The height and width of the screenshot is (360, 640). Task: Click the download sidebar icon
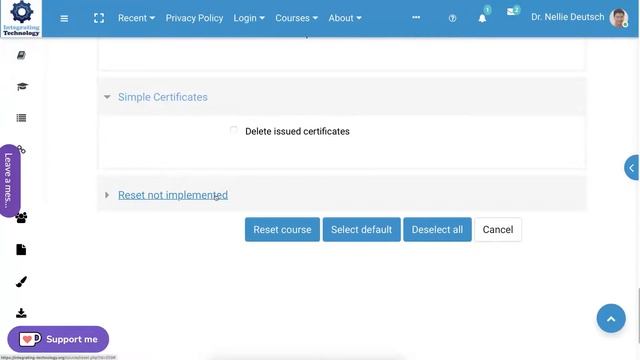[x=21, y=313]
